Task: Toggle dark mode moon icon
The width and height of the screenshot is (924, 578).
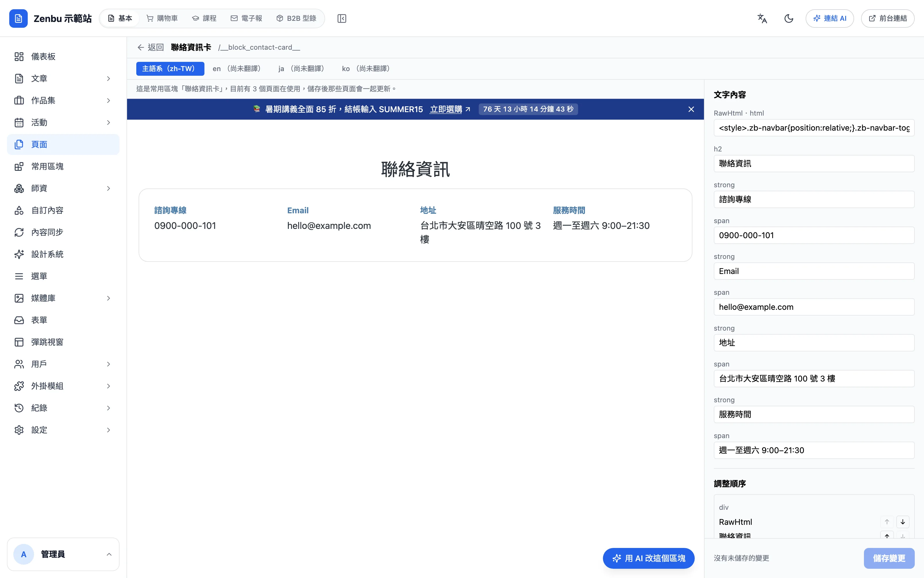Action: [789, 18]
